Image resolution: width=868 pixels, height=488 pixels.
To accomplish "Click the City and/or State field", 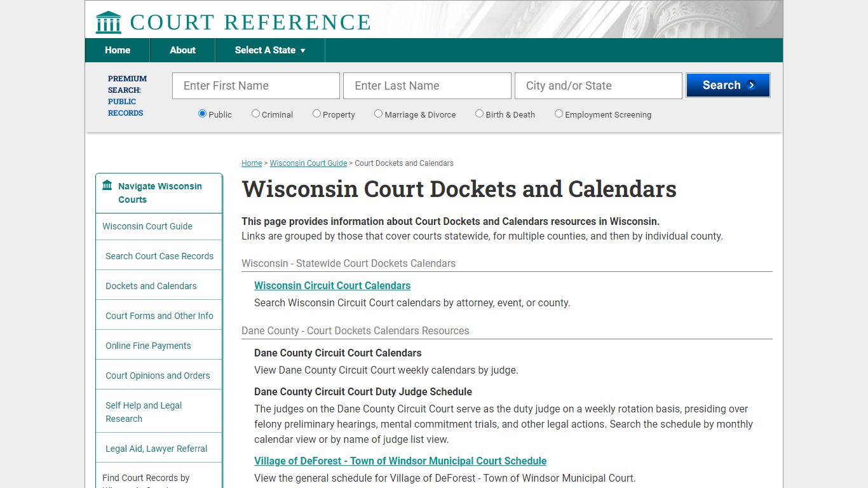I will (x=599, y=86).
